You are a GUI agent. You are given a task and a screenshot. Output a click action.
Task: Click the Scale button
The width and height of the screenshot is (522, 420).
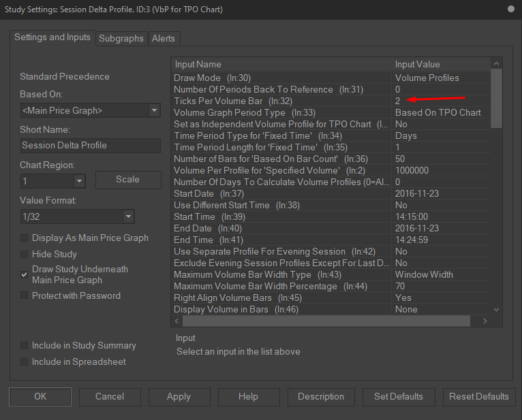tap(128, 180)
